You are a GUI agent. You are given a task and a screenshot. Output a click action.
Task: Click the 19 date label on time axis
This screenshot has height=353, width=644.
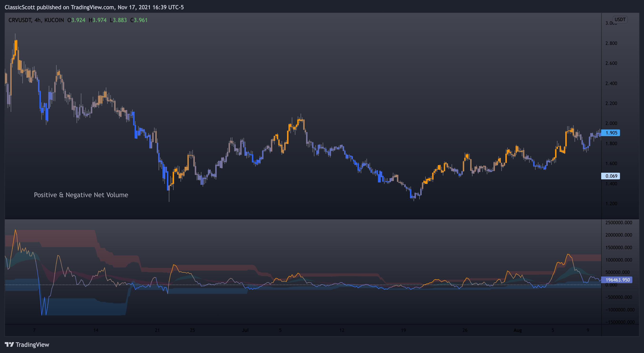pyautogui.click(x=403, y=330)
